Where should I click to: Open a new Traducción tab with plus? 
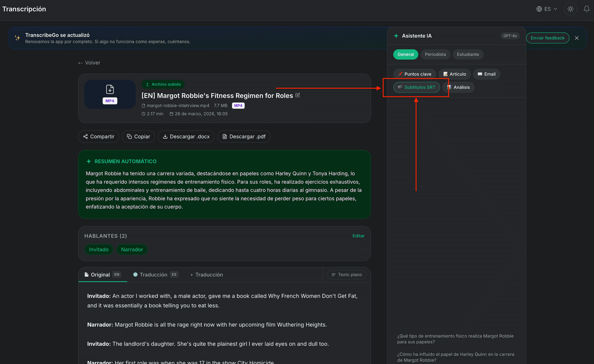(206, 275)
